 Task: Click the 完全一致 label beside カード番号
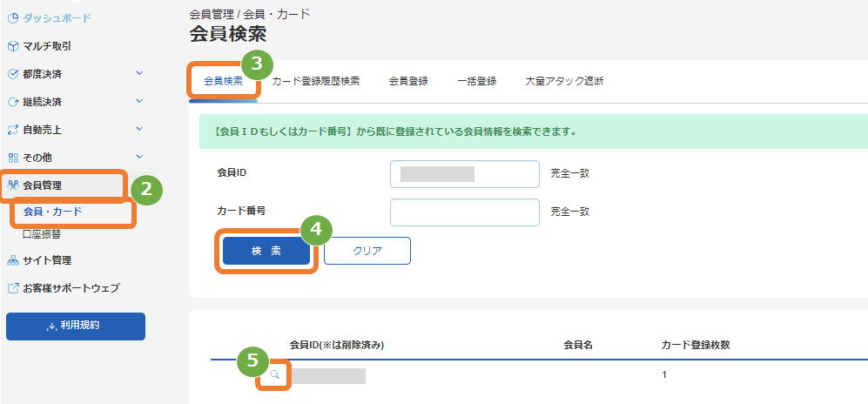(x=570, y=212)
